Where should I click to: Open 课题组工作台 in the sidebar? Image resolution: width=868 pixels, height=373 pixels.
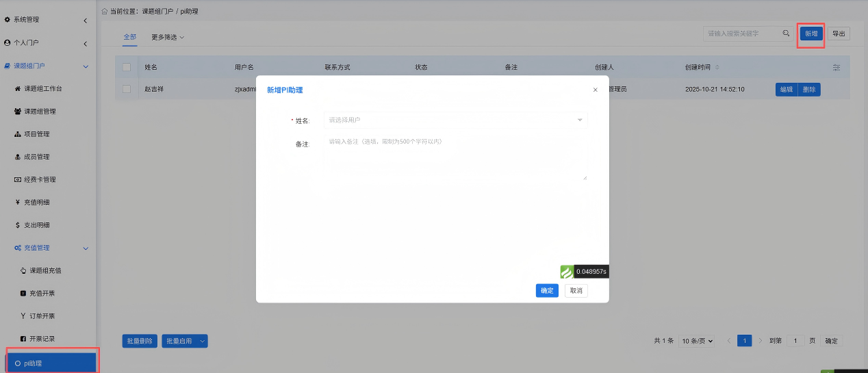[47, 89]
